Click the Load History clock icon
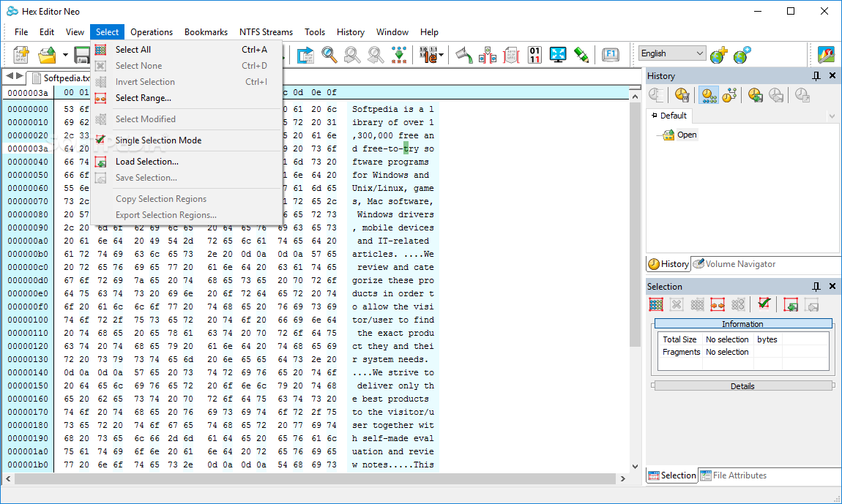This screenshot has width=842, height=504. coord(756,95)
